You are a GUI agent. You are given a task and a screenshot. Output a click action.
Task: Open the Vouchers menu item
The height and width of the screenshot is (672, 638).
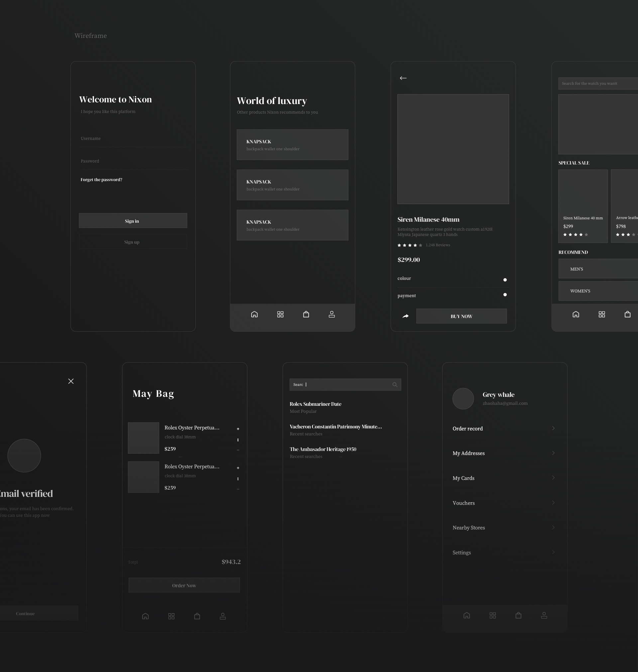pos(464,503)
